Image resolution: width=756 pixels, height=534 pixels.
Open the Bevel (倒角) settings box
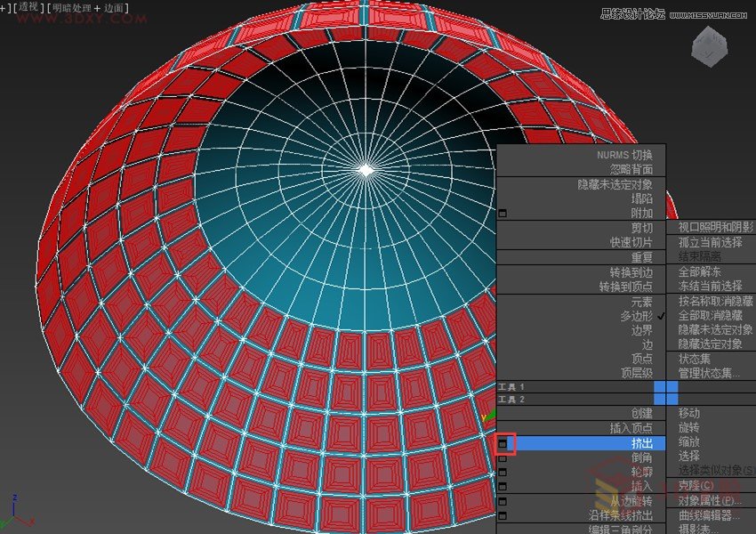coord(503,457)
